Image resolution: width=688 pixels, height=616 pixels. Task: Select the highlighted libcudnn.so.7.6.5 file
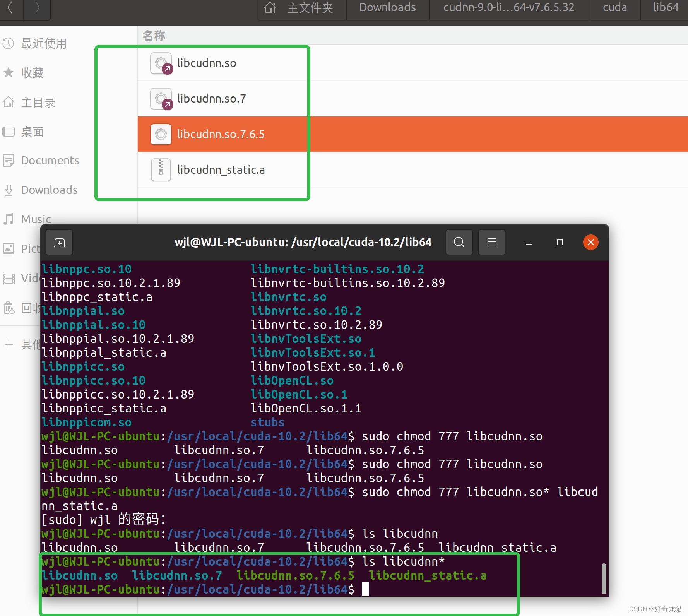click(412, 134)
